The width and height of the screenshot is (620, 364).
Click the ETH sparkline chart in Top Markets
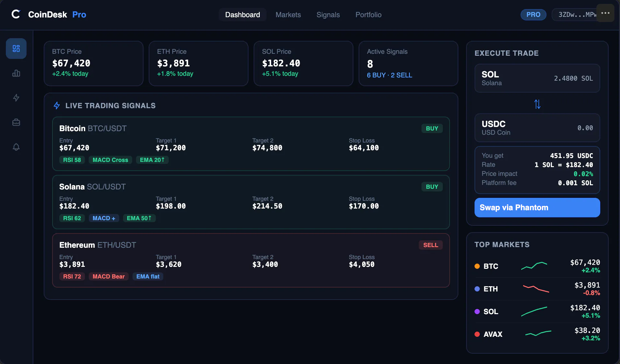(536, 289)
